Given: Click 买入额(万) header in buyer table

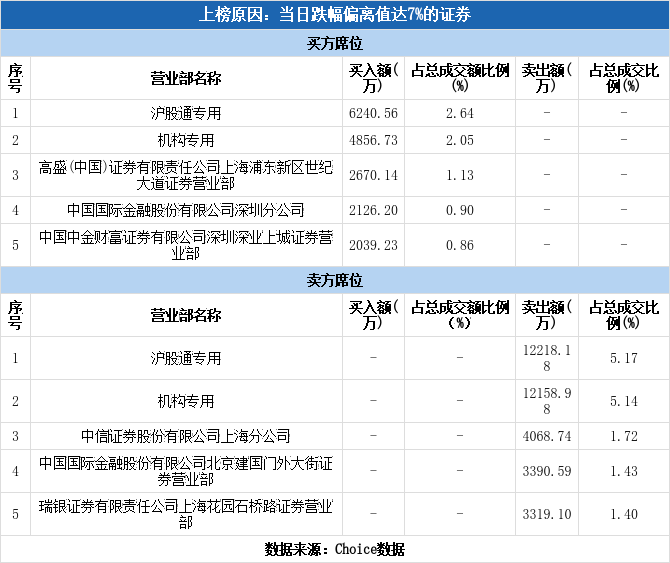Looking at the screenshot, I should 373,78.
